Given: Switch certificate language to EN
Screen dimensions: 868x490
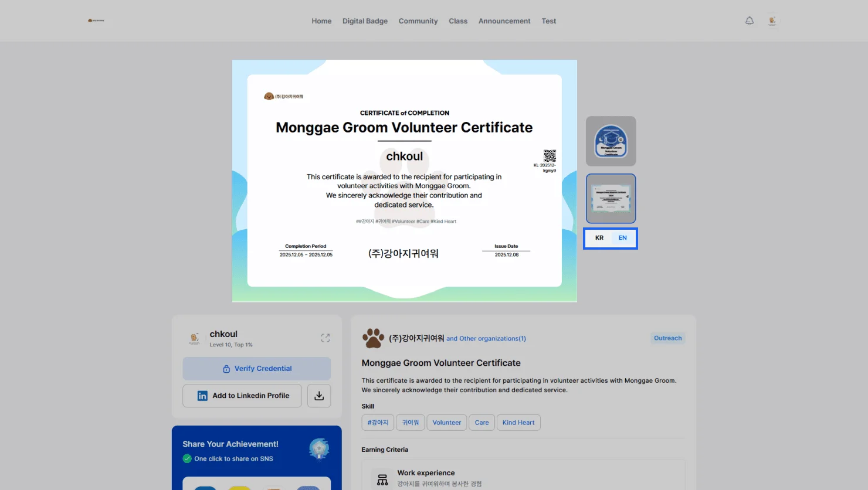Looking at the screenshot, I should click(622, 238).
